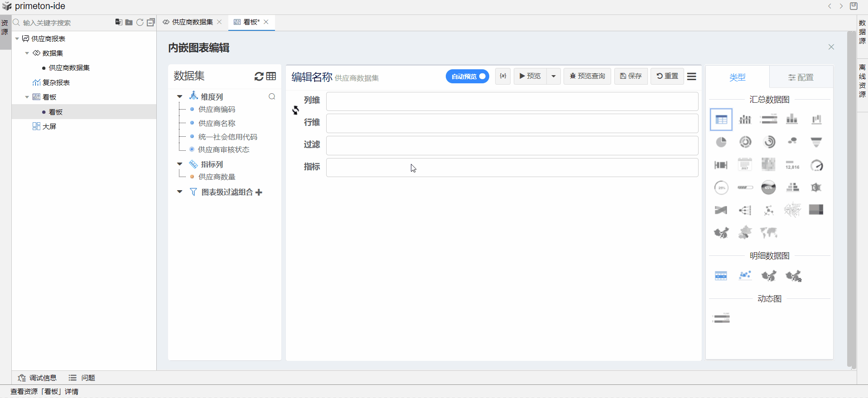Add a chart-level filter with plus icon
This screenshot has width=868, height=398.
click(259, 192)
